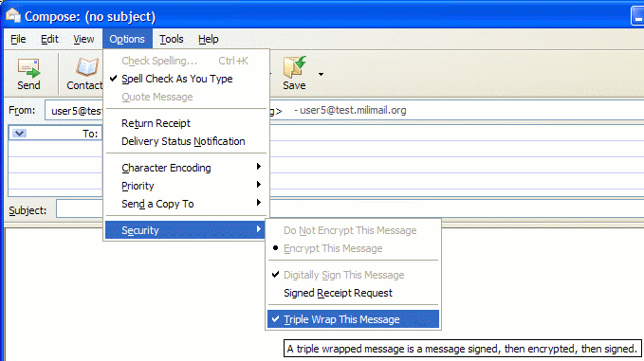644x361 pixels.
Task: Toggle Digitally Sign This Message
Action: click(x=353, y=275)
